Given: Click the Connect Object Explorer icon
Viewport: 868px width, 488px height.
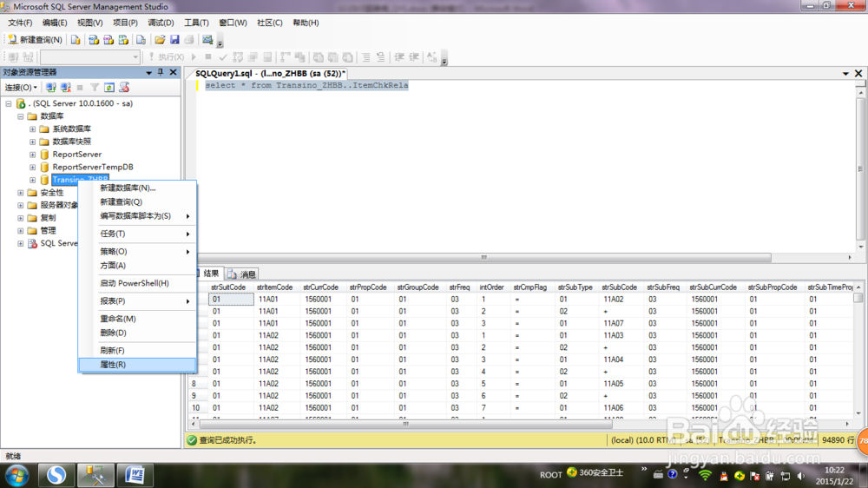Looking at the screenshot, I should 51,88.
